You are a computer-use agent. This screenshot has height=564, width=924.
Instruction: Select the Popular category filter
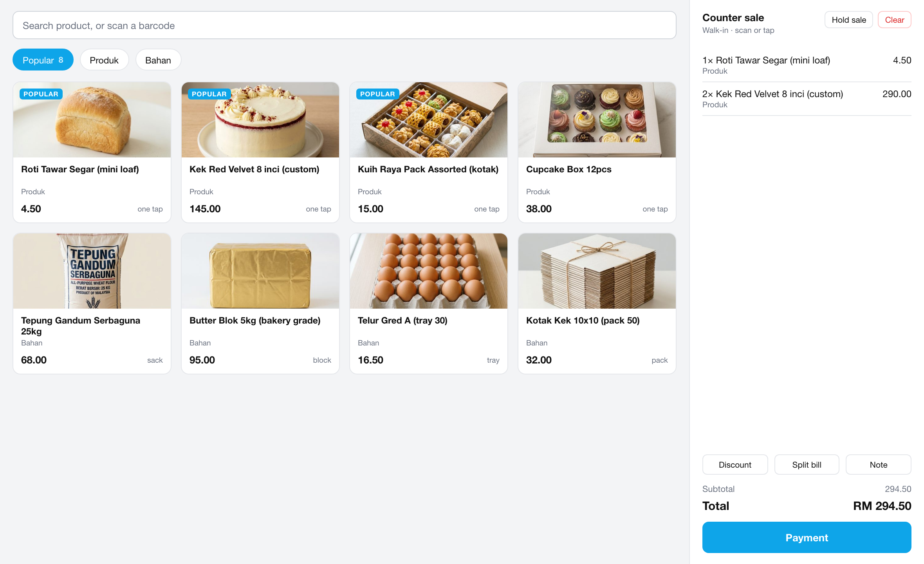[43, 60]
